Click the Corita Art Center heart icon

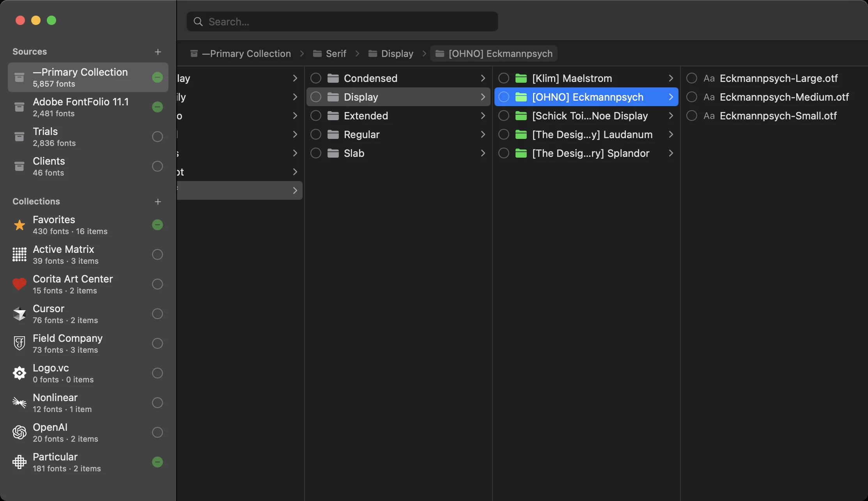coord(19,284)
